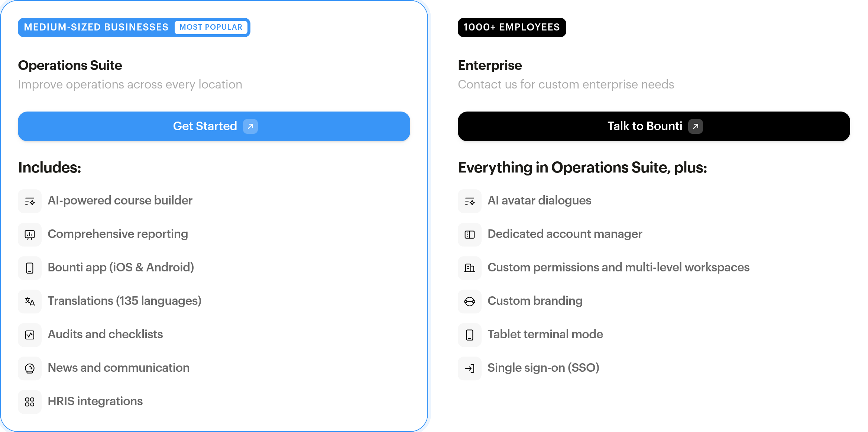Viewport: 868px width, 432px height.
Task: Select 'Single sign-on (SSO)' text
Action: point(543,368)
